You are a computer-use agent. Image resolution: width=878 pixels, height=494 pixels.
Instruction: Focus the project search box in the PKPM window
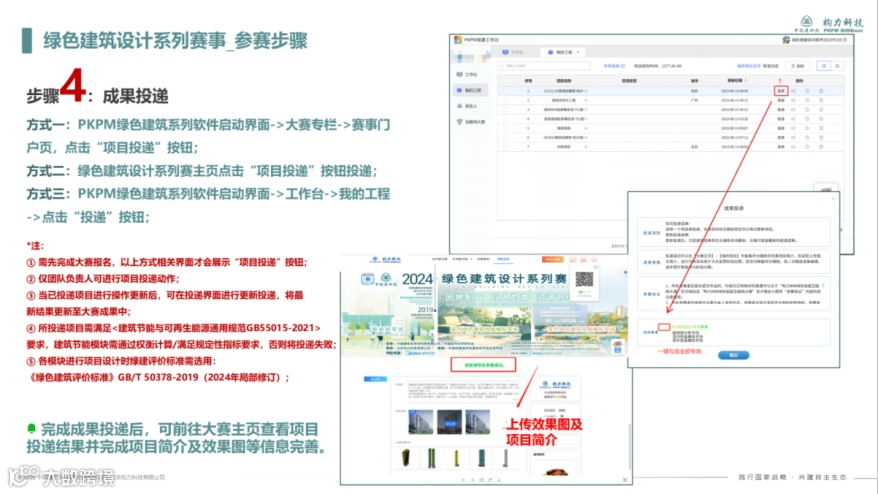click(x=544, y=66)
